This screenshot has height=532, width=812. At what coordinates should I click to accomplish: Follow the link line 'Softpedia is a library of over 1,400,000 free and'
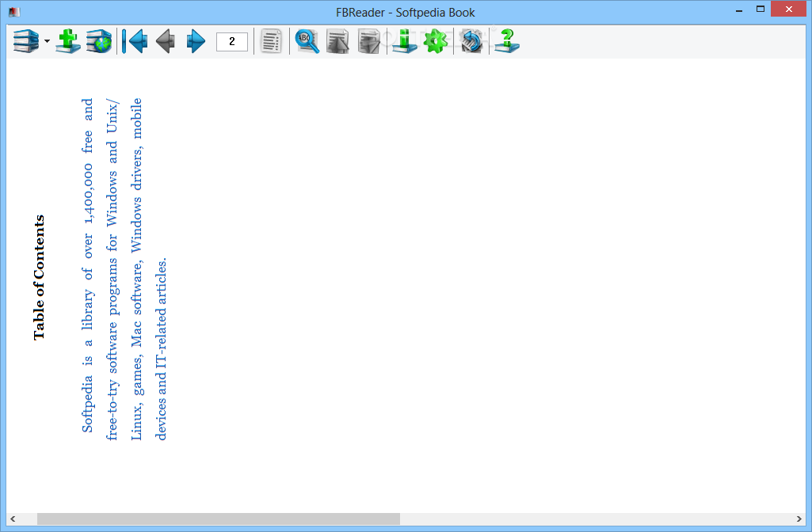point(87,265)
